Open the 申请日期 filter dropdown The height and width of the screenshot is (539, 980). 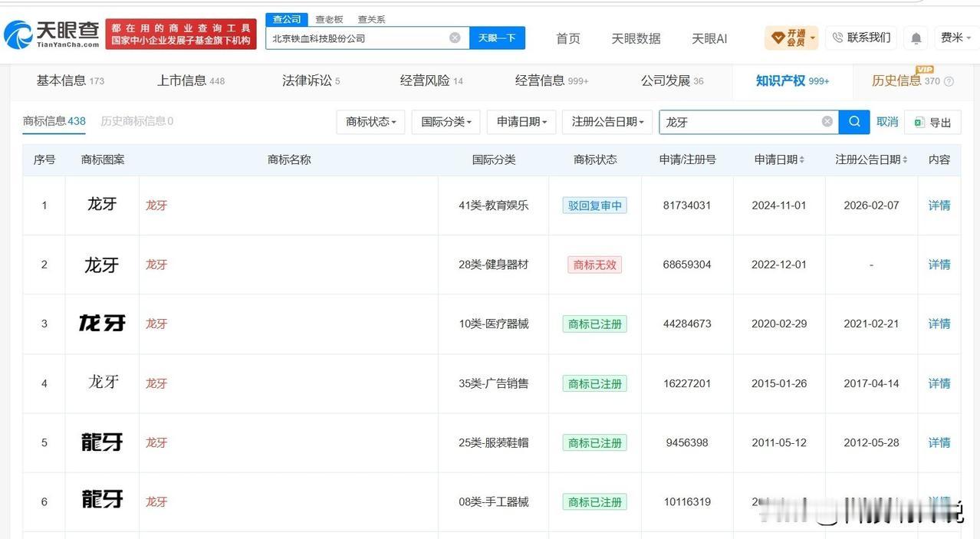521,122
